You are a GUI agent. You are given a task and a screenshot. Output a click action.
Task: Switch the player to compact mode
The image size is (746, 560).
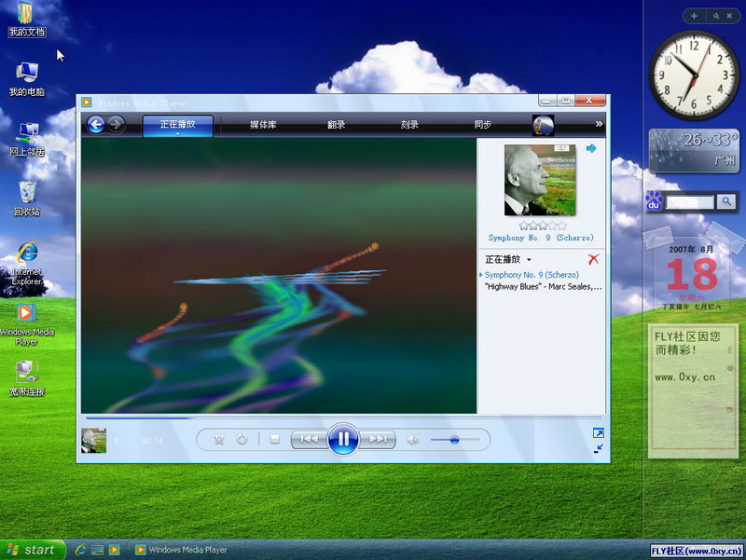pos(598,448)
